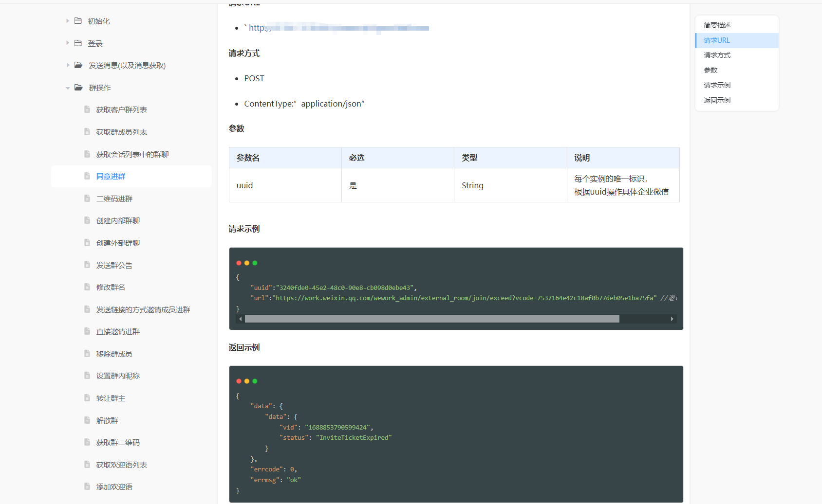Click the document icon beside 获取客户群列表

(87, 109)
